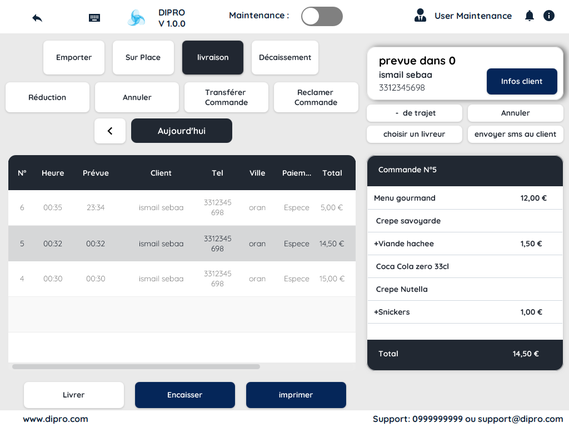Click the info circle icon
The image size is (569, 427).
pyautogui.click(x=549, y=16)
